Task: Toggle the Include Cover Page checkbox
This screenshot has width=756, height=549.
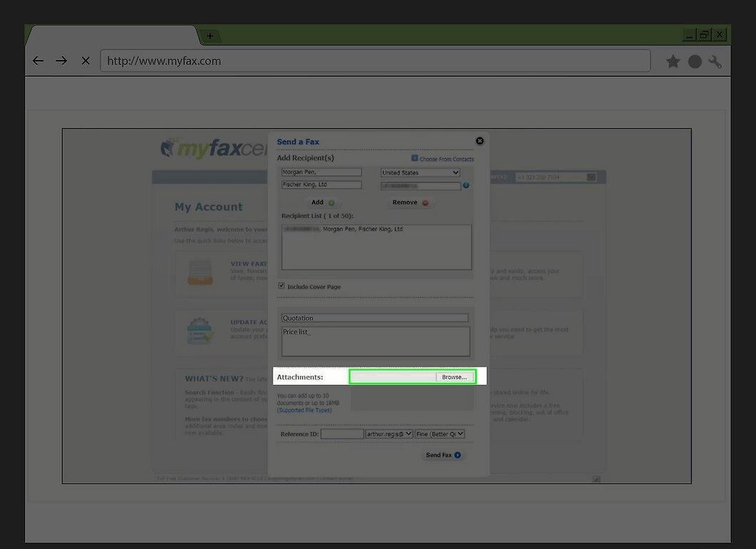Action: tap(281, 286)
